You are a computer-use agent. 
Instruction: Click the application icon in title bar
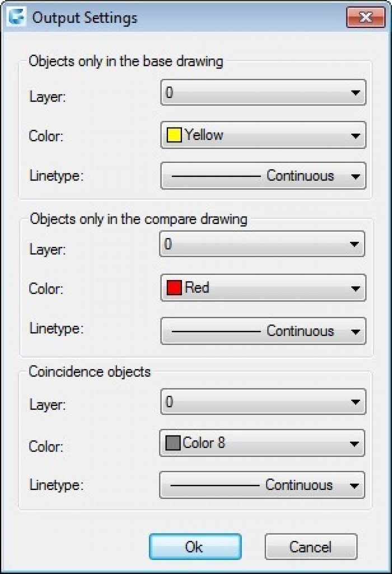18,17
